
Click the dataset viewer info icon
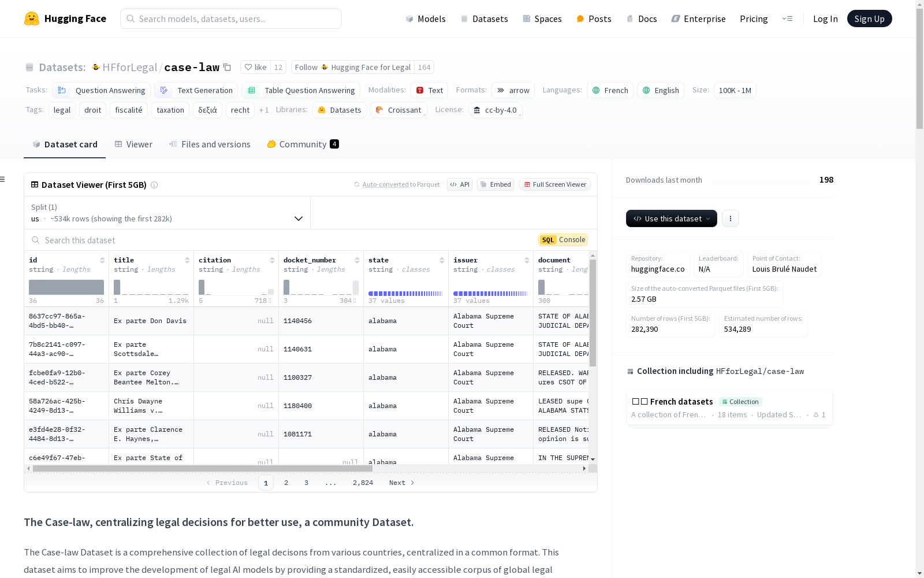[x=154, y=185]
